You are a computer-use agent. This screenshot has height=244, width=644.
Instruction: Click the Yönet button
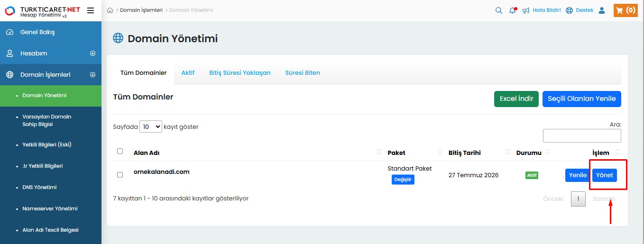point(604,175)
